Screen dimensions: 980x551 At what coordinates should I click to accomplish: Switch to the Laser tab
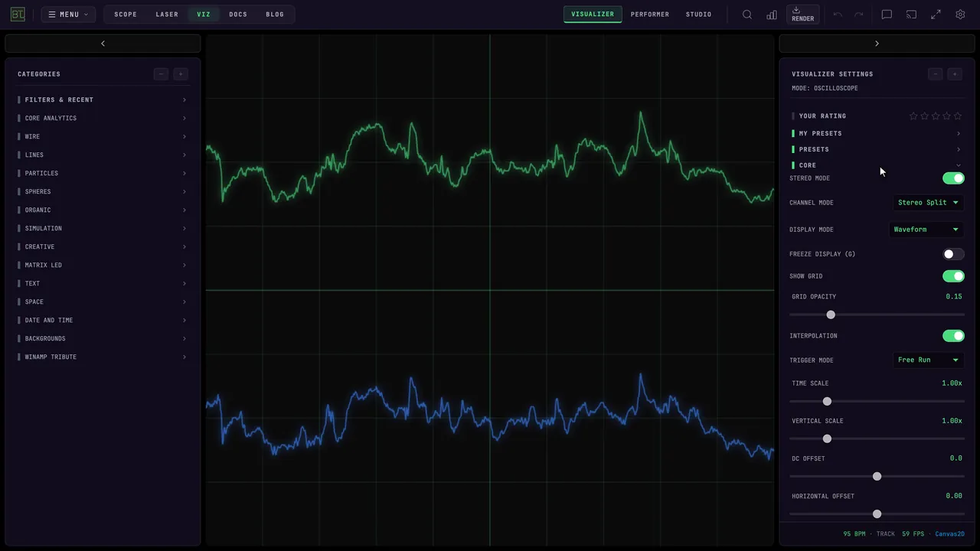coord(167,15)
